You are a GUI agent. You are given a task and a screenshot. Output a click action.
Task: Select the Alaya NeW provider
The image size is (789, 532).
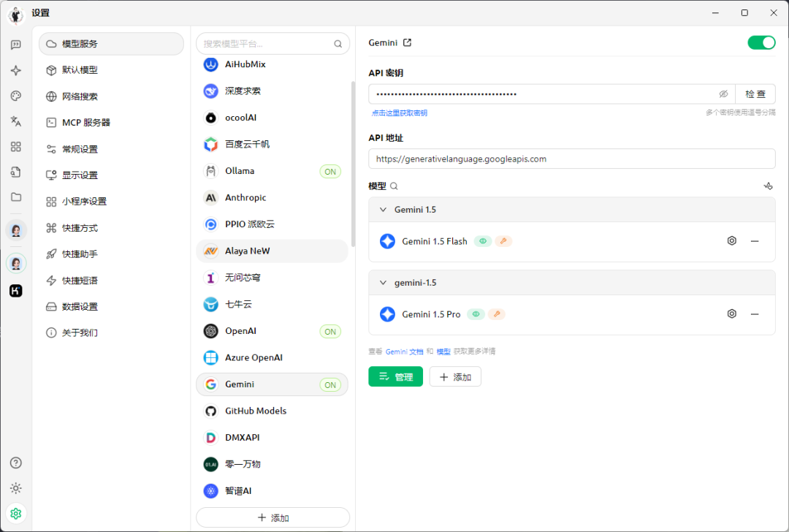tap(272, 251)
